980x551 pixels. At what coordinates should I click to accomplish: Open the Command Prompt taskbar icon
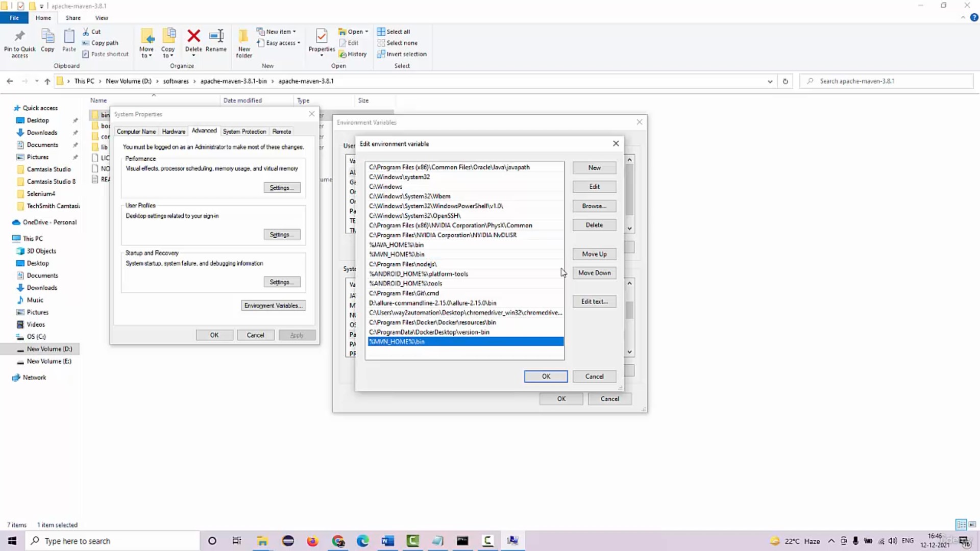point(462,541)
